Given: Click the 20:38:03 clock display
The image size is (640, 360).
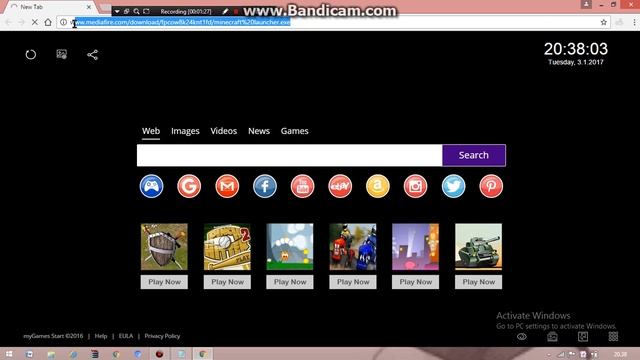Looking at the screenshot, I should (576, 49).
